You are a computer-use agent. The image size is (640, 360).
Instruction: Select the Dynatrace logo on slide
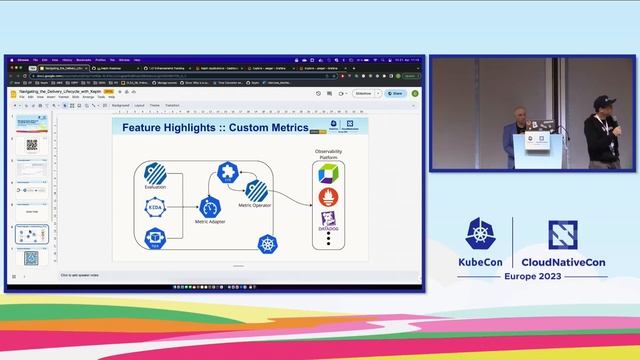click(328, 173)
